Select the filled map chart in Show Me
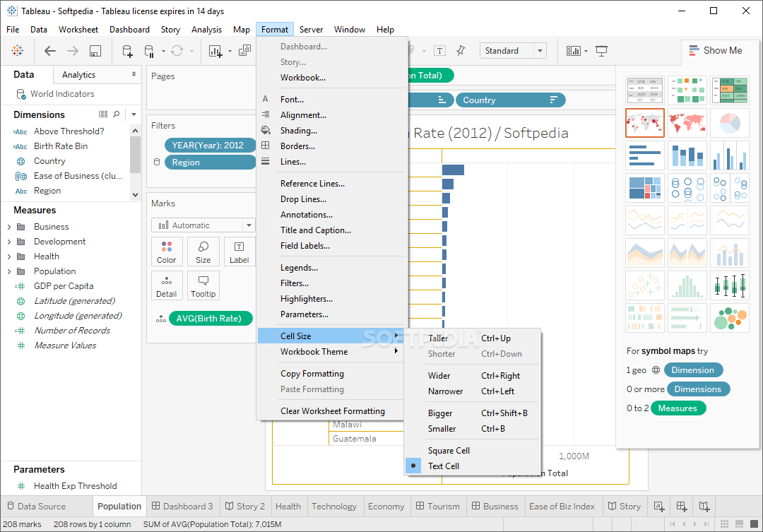 coord(687,123)
